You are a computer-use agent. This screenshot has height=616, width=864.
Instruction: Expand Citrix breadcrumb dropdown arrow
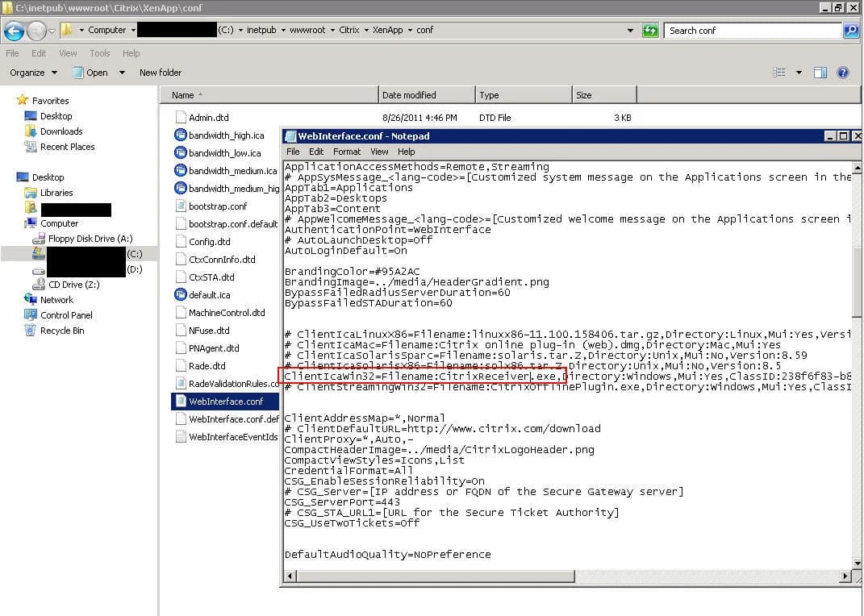click(366, 31)
